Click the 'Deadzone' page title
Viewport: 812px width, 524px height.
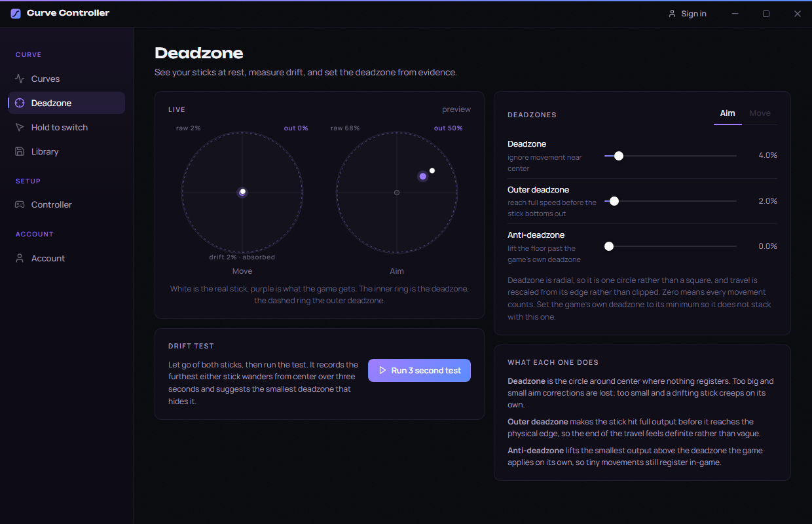tap(199, 54)
